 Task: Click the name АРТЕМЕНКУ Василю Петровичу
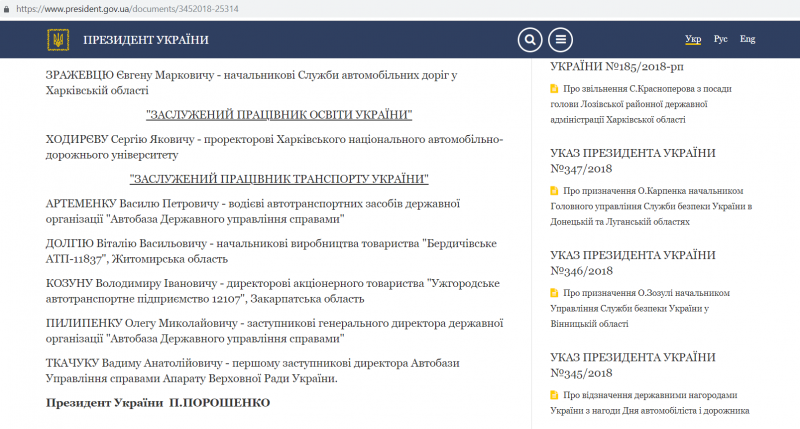tap(133, 204)
